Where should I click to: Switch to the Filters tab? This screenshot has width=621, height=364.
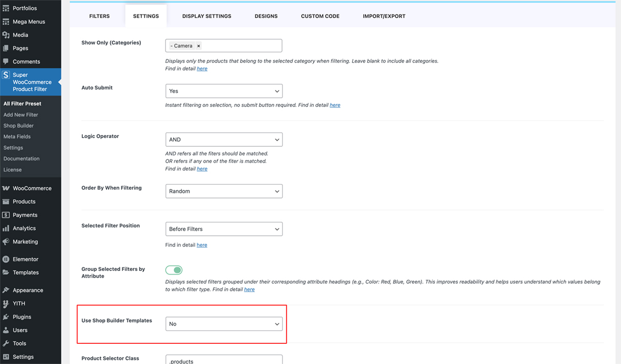pos(99,16)
